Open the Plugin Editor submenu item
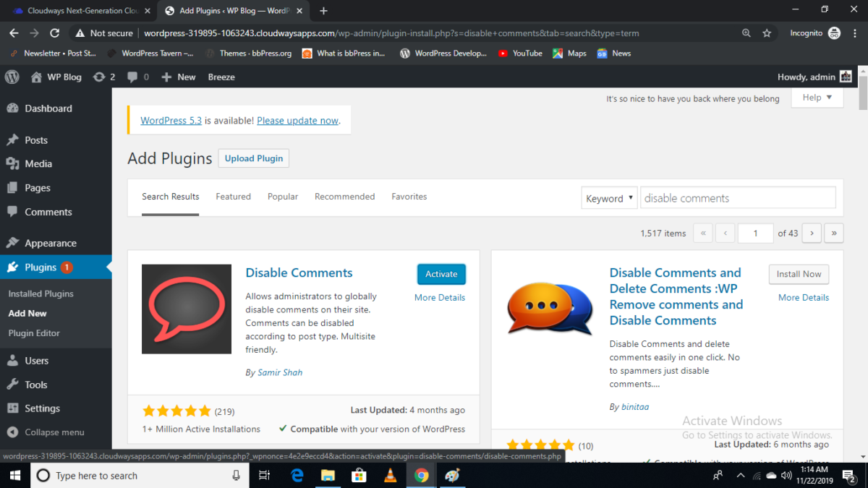The width and height of the screenshot is (868, 488). [34, 333]
